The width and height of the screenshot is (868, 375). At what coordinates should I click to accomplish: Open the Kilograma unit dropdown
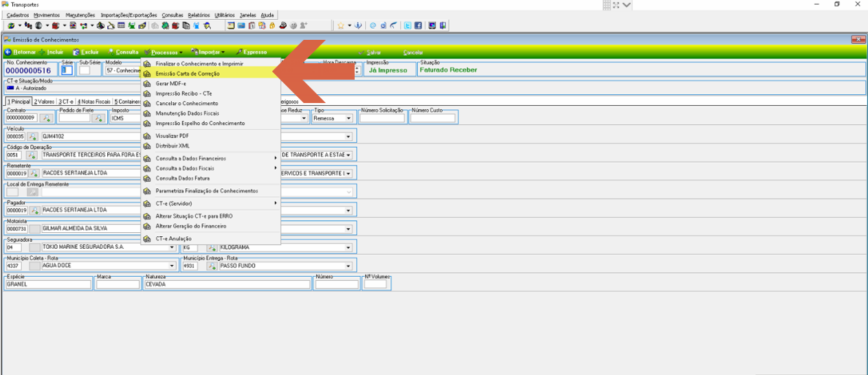tap(349, 247)
